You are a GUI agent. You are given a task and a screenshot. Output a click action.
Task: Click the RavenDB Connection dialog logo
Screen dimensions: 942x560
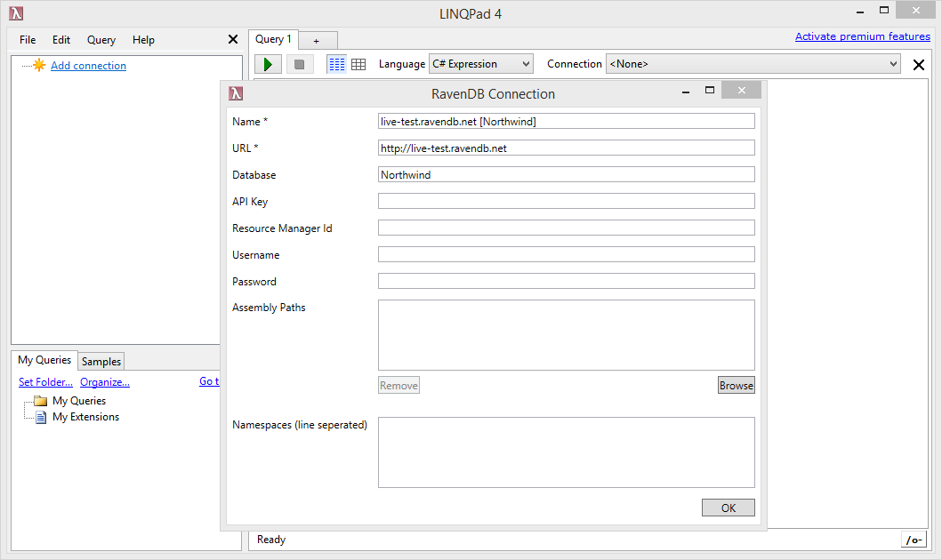point(236,93)
